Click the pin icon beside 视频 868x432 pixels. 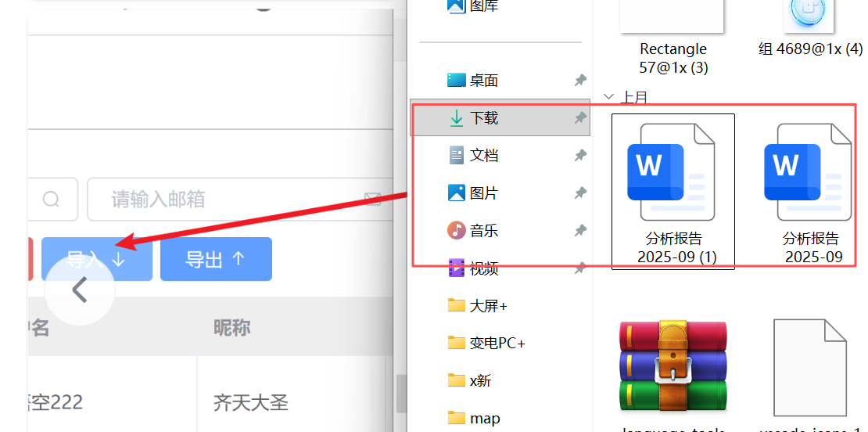click(x=580, y=268)
